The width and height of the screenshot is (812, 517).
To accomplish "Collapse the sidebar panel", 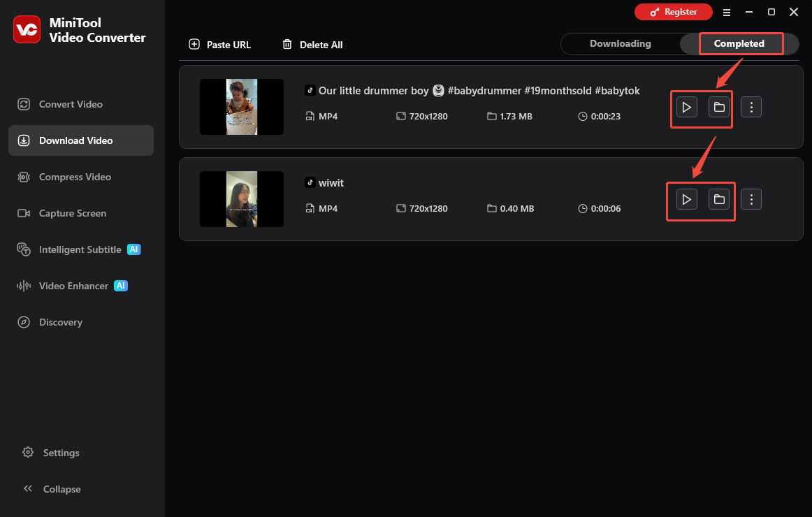I will pos(52,489).
